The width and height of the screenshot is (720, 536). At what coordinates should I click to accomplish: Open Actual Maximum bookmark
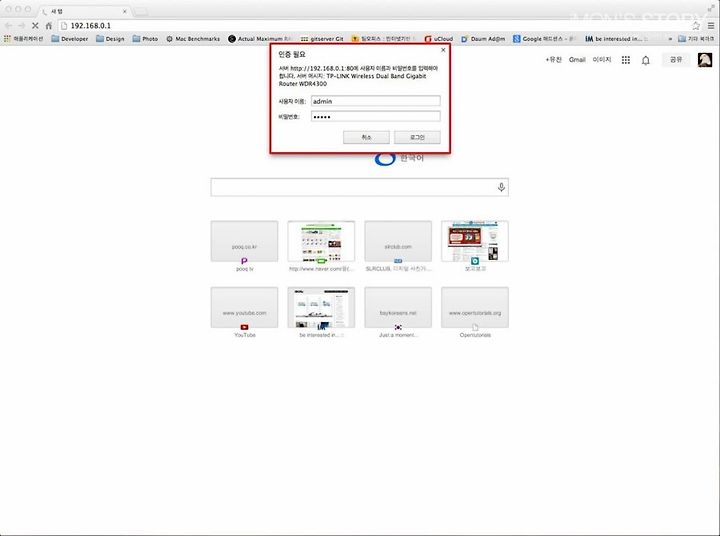(260, 39)
